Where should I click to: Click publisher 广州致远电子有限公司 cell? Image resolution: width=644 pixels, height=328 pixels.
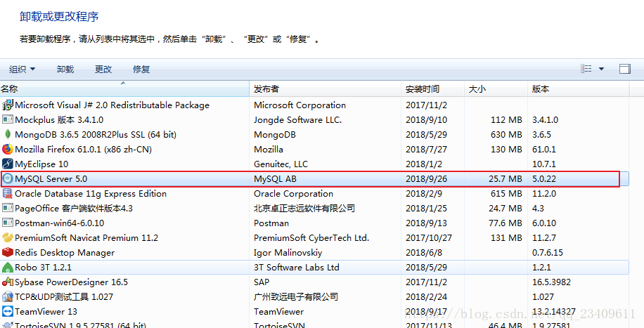(296, 297)
